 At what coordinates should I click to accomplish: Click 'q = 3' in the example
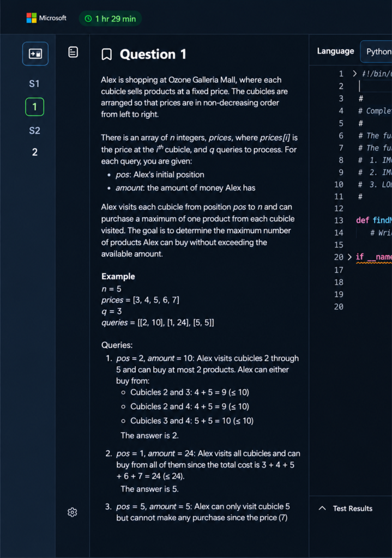point(112,311)
